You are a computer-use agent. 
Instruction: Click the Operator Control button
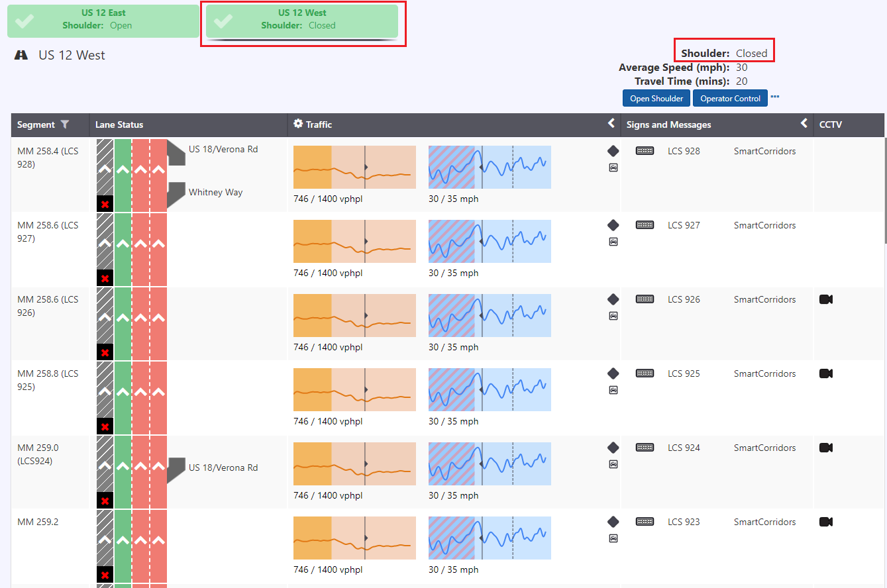tap(730, 99)
